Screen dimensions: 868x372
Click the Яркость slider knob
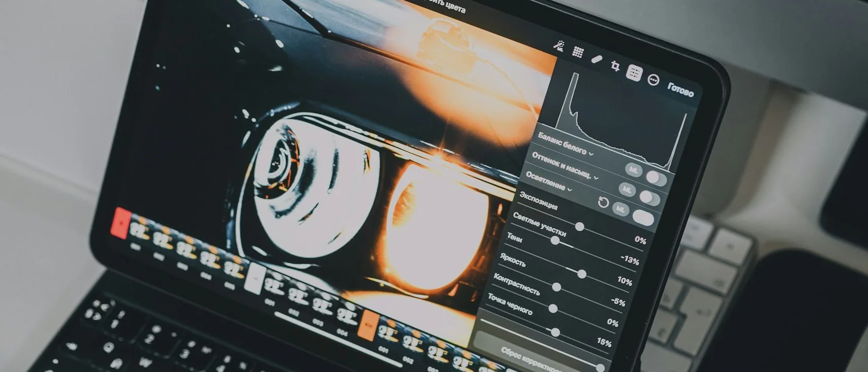pos(556,287)
